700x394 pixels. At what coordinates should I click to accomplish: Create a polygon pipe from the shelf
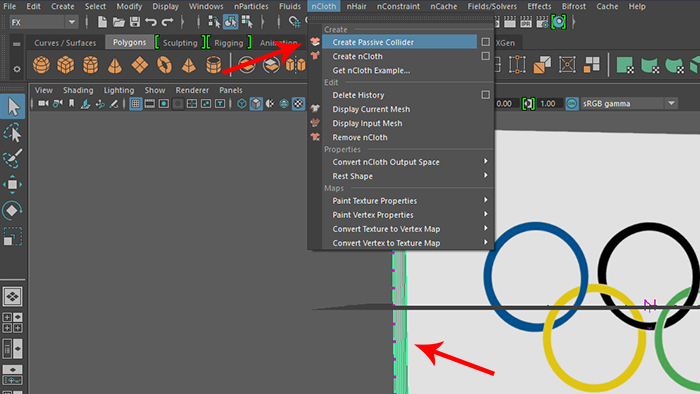pyautogui.click(x=213, y=65)
